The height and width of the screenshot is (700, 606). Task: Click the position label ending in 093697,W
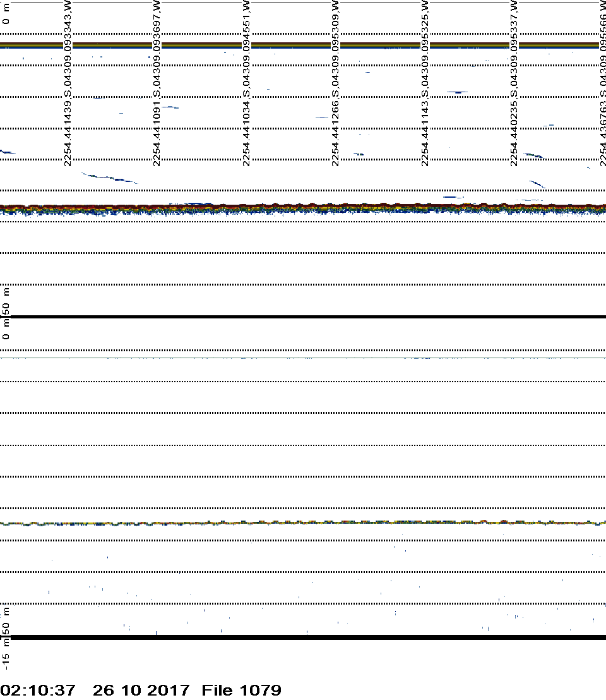(157, 82)
